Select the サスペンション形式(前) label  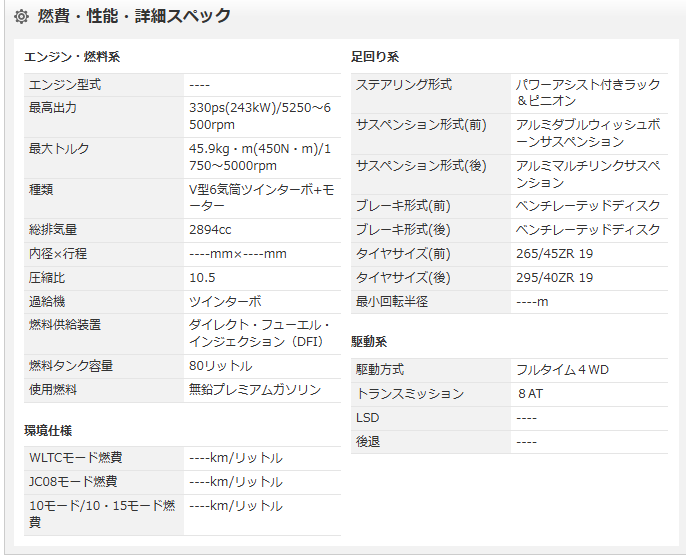point(421,125)
